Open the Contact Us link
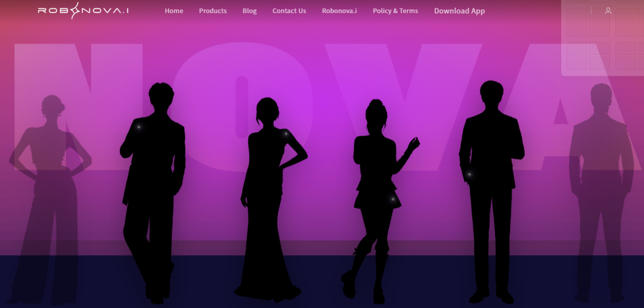 click(289, 11)
